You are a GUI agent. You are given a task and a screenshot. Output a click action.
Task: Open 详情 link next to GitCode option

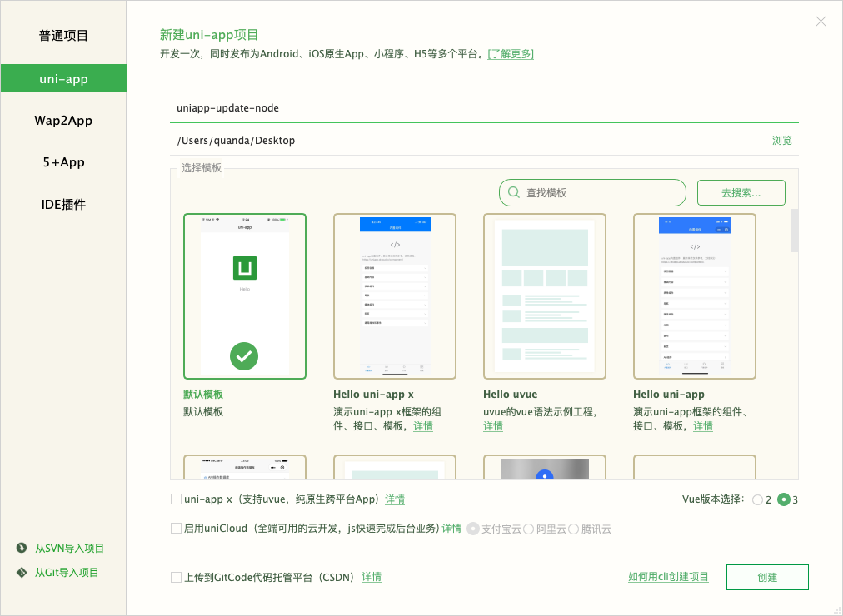click(371, 577)
